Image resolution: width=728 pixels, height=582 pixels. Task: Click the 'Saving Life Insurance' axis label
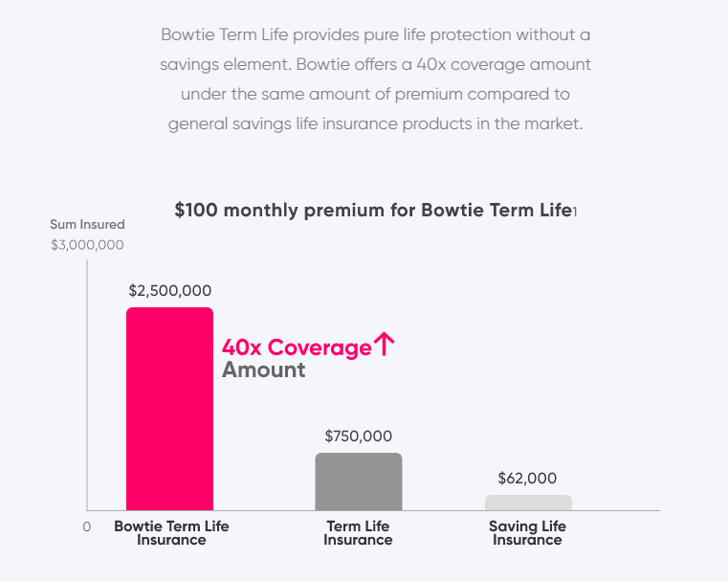click(527, 533)
